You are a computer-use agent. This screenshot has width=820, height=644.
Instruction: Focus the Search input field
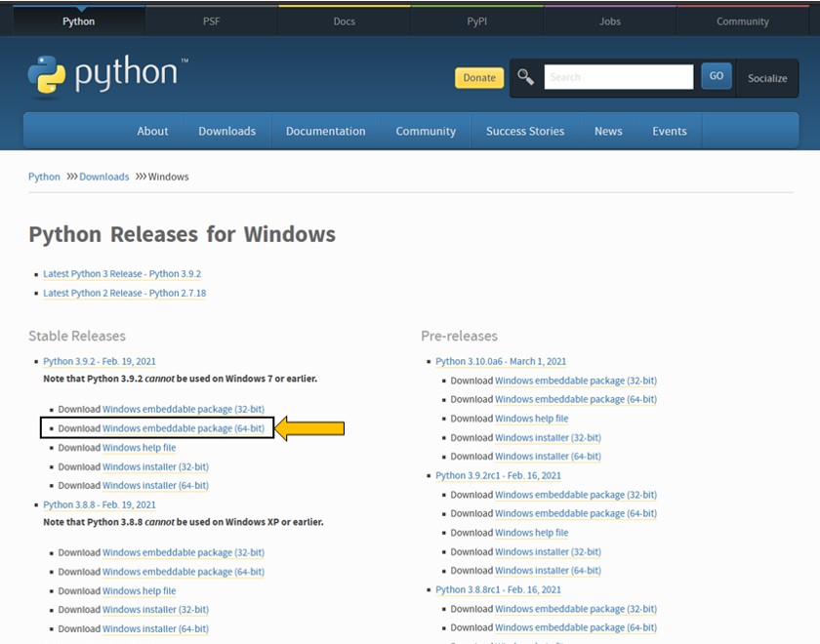(x=619, y=77)
